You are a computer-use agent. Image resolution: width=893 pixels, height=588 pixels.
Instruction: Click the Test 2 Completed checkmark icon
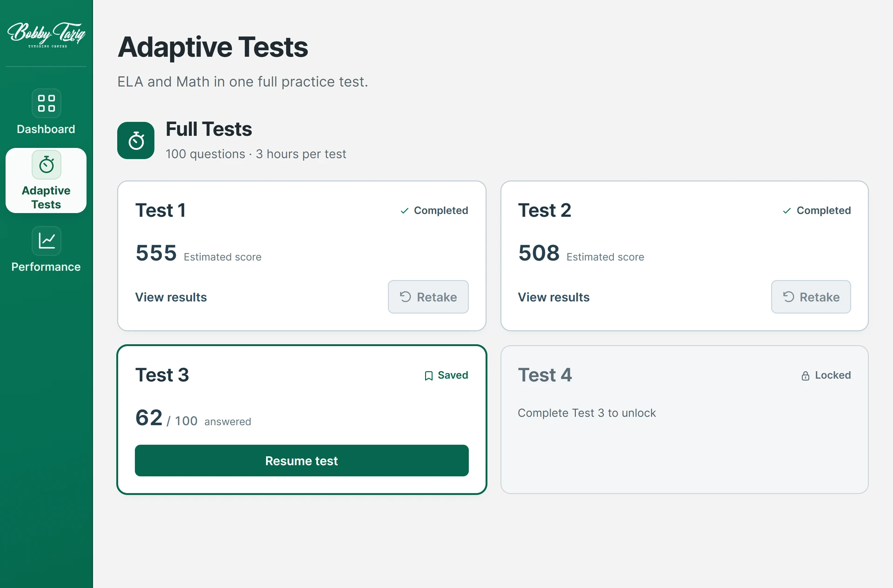point(787,211)
